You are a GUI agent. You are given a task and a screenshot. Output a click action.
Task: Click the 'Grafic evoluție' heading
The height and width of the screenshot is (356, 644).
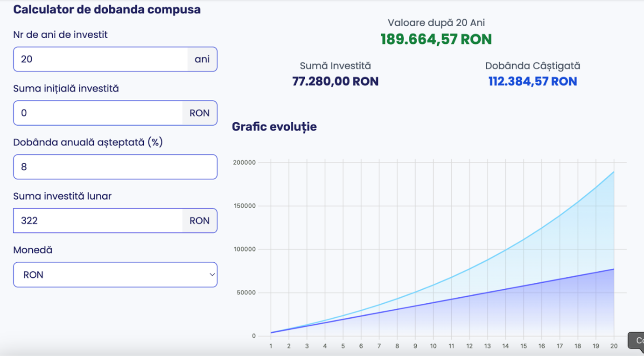pos(274,126)
